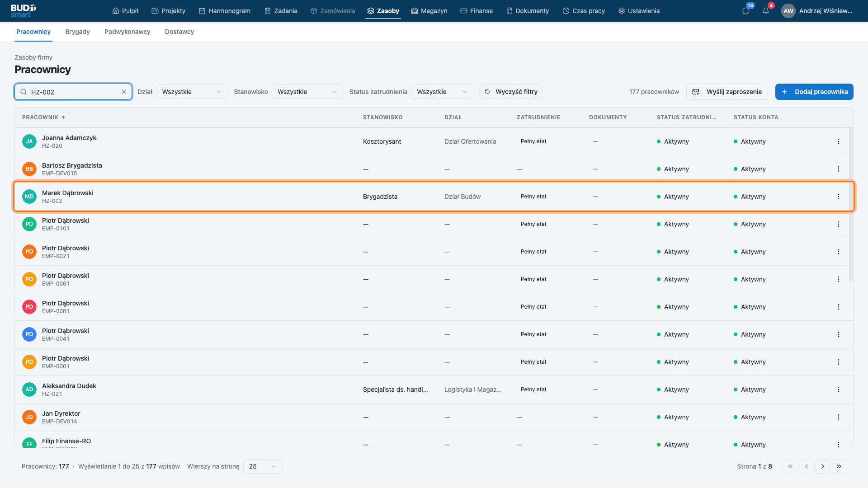Click the Kosztorysant cell
The width and height of the screenshot is (868, 488).
382,141
